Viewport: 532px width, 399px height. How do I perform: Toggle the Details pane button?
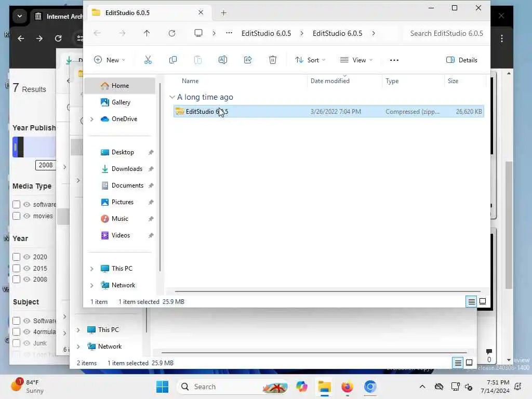[462, 60]
